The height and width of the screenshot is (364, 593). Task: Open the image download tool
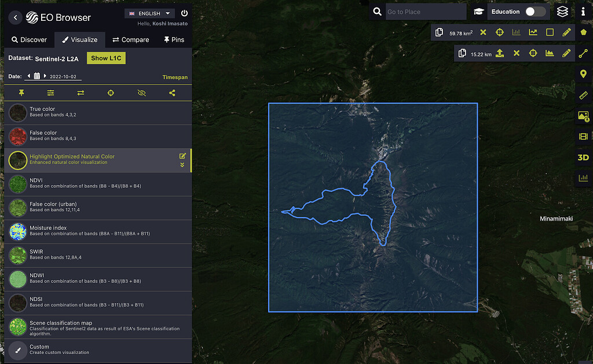pos(584,116)
